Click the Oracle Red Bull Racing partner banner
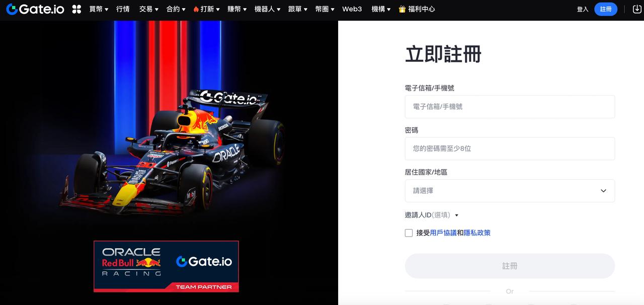The height and width of the screenshot is (305, 644). (x=166, y=266)
